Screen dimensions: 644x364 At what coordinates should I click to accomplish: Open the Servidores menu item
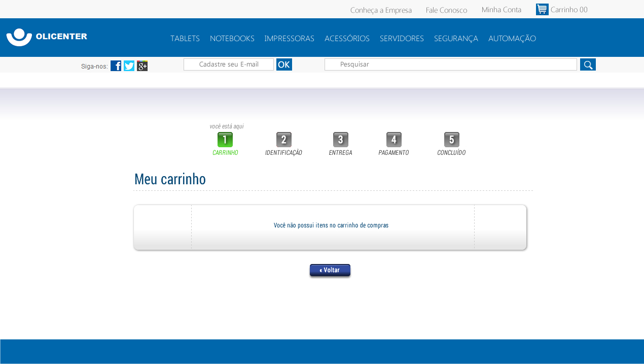tap(402, 39)
